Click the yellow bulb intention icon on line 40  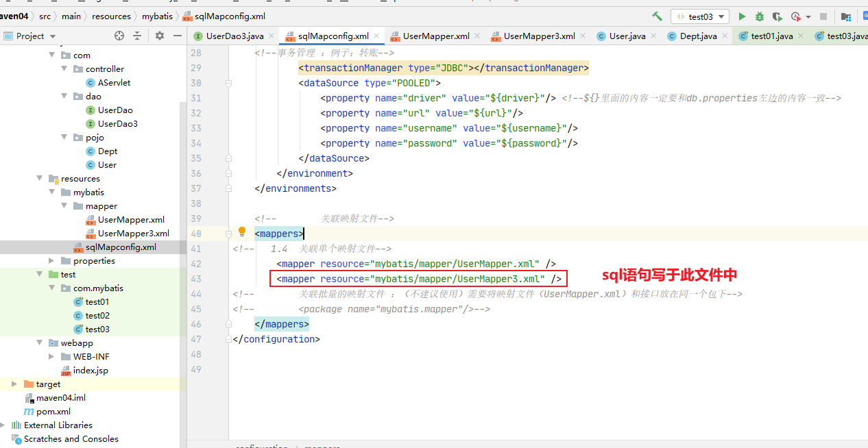(x=241, y=233)
